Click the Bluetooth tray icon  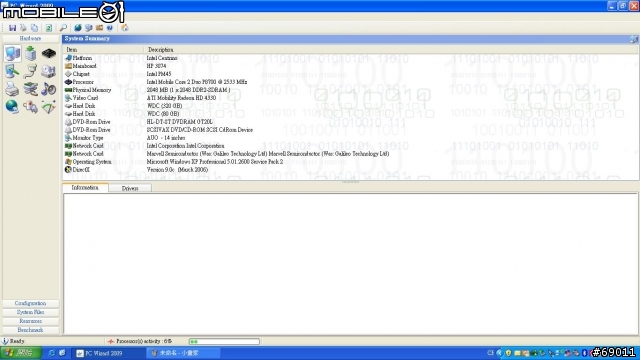(584, 353)
